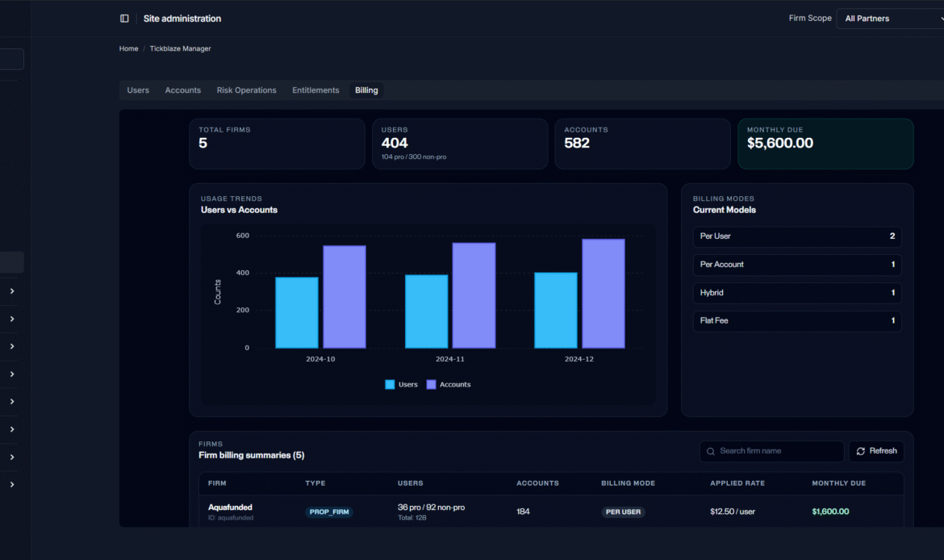The height and width of the screenshot is (560, 944).
Task: Expand the topmost chevron in left sidebar
Action: click(x=12, y=291)
